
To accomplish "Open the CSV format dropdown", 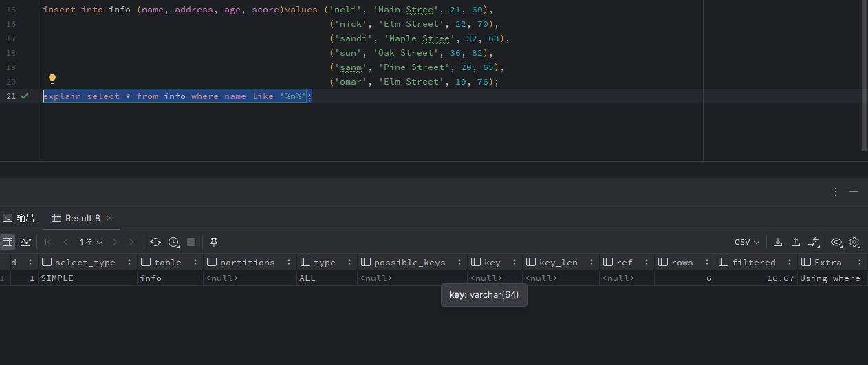I will coord(746,242).
